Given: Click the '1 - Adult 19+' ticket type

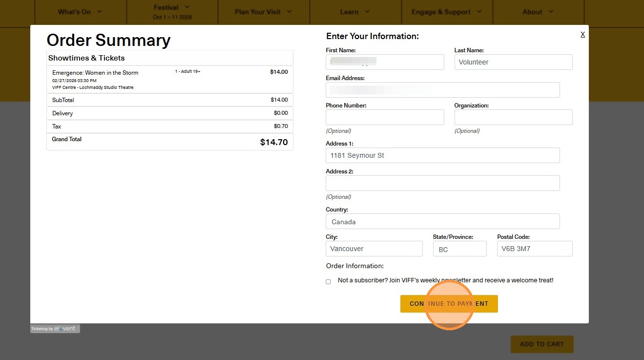Looking at the screenshot, I should [x=188, y=72].
